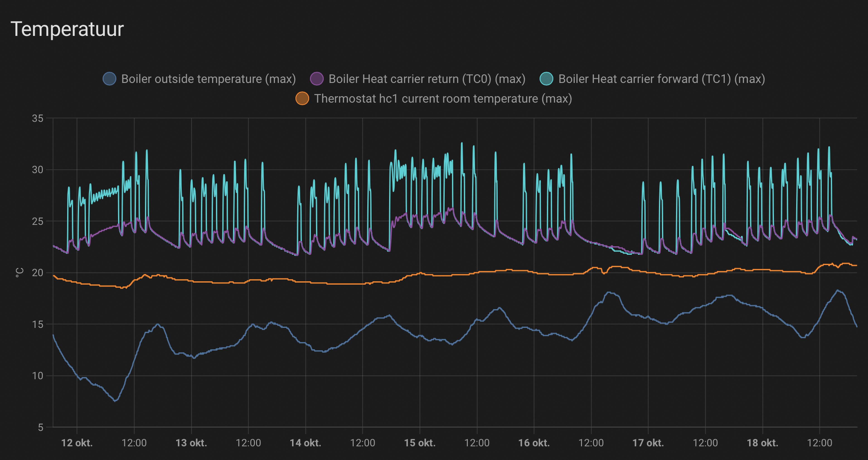The image size is (868, 460).
Task: Select the '17 okt.' x-axis date label
Action: 648,443
